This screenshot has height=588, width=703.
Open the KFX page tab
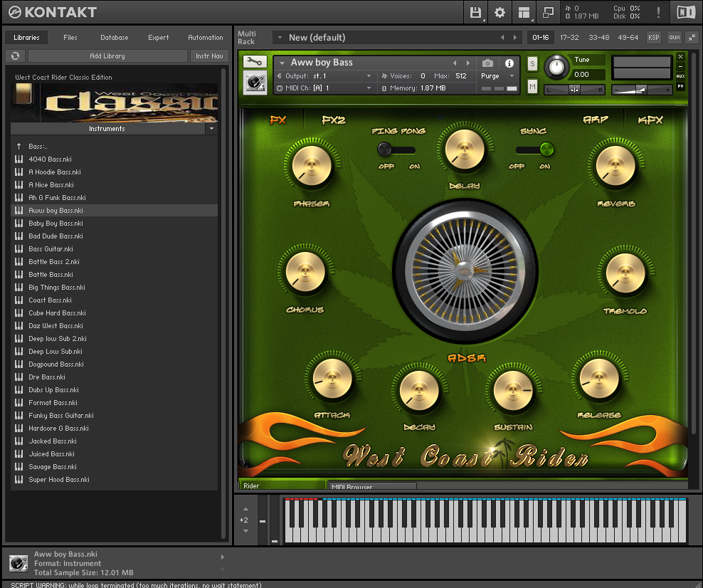(x=650, y=120)
